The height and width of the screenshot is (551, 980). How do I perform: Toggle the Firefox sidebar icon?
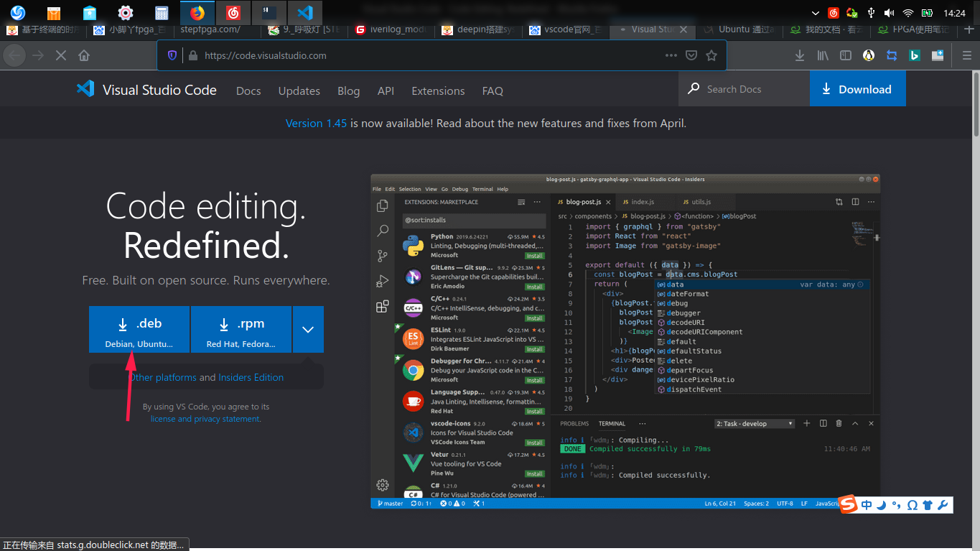click(x=846, y=55)
